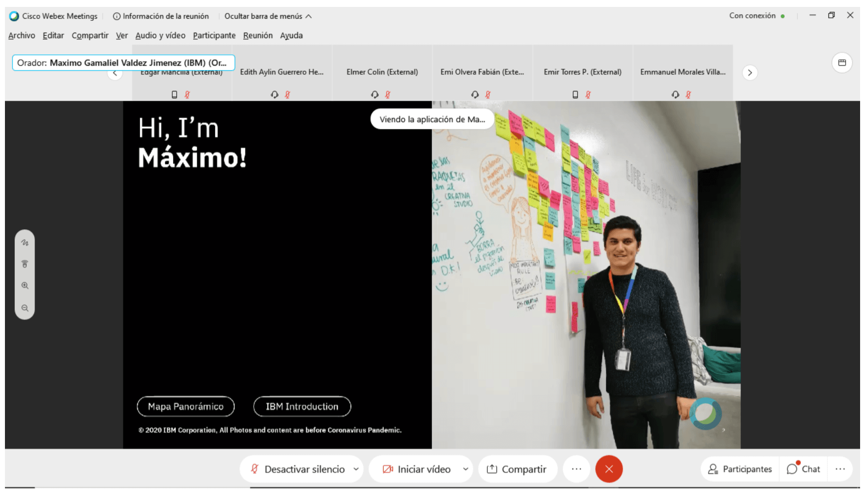Open audio options arrow beside Desactivar silencio
The height and width of the screenshot is (496, 868).
pos(356,469)
